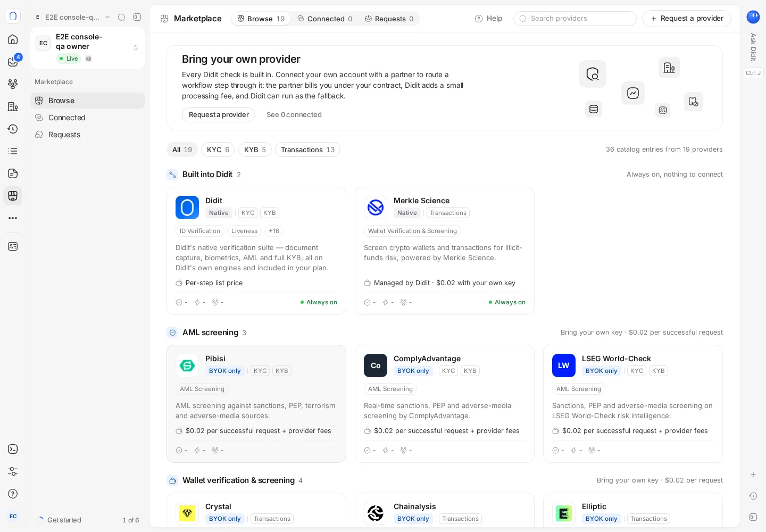Open the document note icon in the left rail
Viewport: 766px width, 532px height.
[13, 173]
